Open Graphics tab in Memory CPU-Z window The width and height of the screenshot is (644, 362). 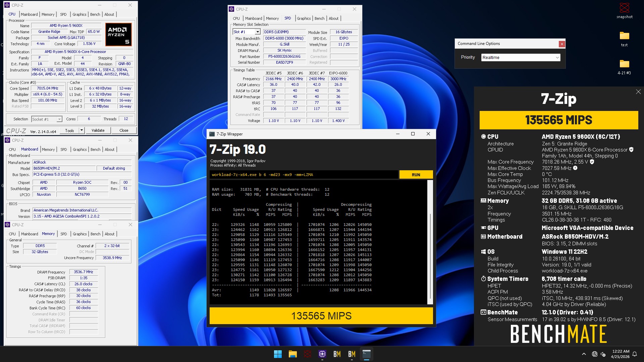[x=80, y=234]
